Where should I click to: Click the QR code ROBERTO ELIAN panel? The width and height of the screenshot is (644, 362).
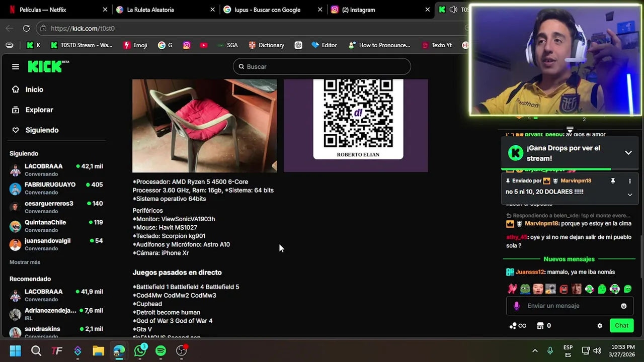[x=356, y=126]
